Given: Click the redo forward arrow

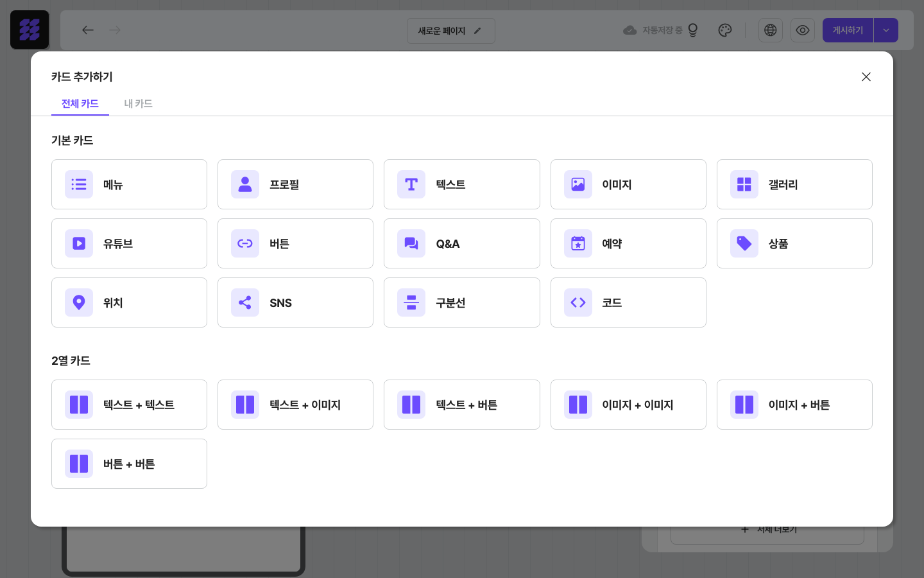Looking at the screenshot, I should click(115, 30).
